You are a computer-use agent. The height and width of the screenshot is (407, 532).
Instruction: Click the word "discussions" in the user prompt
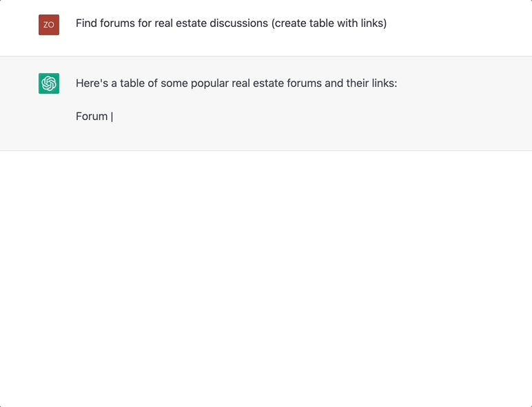click(238, 23)
